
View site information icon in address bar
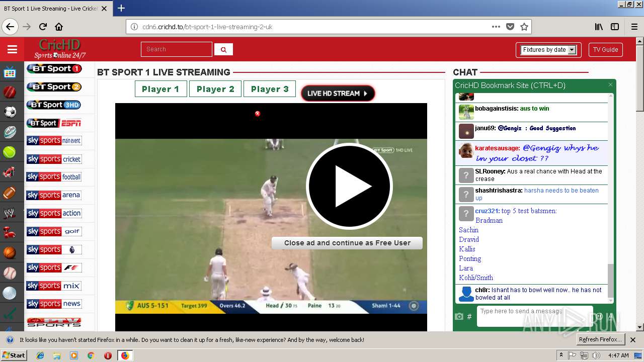click(134, 27)
